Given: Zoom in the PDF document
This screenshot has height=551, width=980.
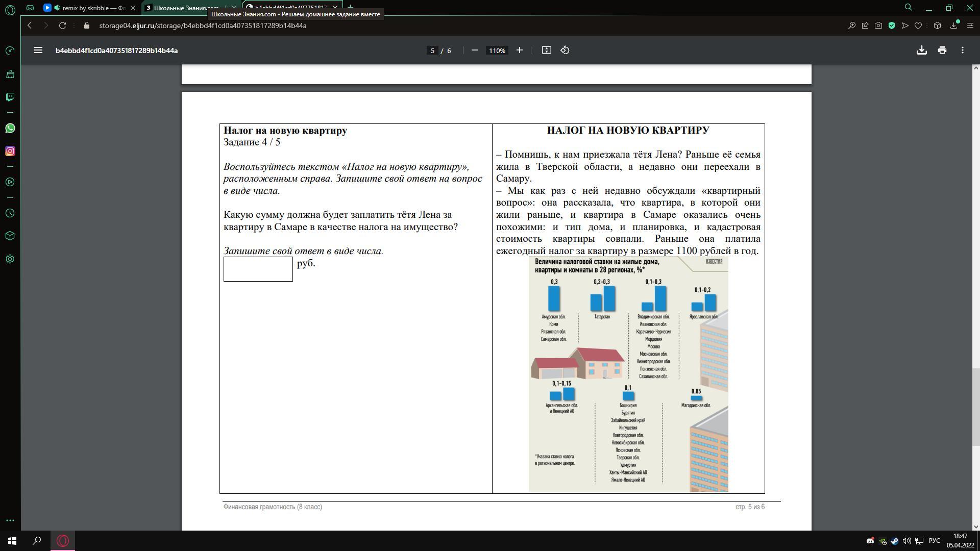Looking at the screenshot, I should pos(520,50).
